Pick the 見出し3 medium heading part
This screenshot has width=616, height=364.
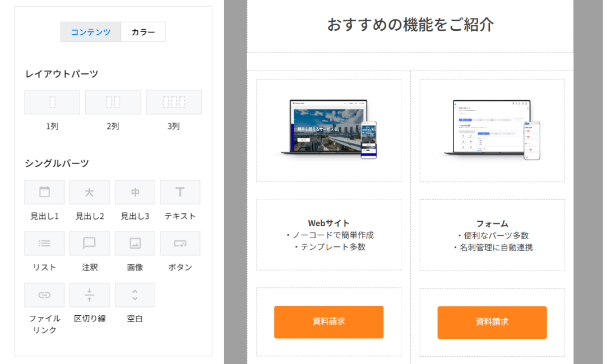coord(135,192)
